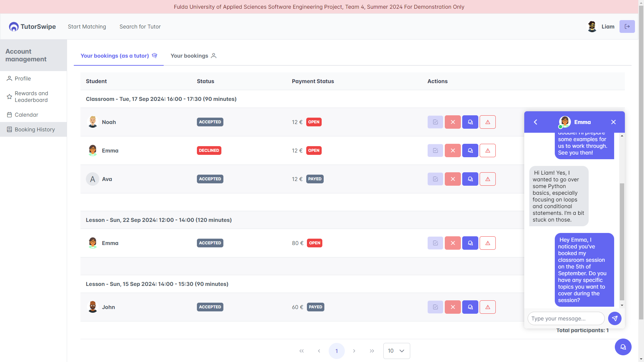Click the Start Matching link

87,26
